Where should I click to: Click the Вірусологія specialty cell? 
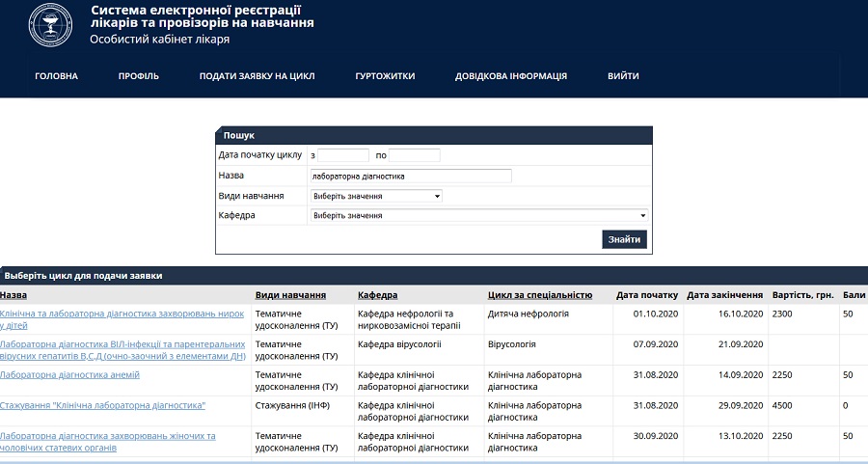point(512,344)
